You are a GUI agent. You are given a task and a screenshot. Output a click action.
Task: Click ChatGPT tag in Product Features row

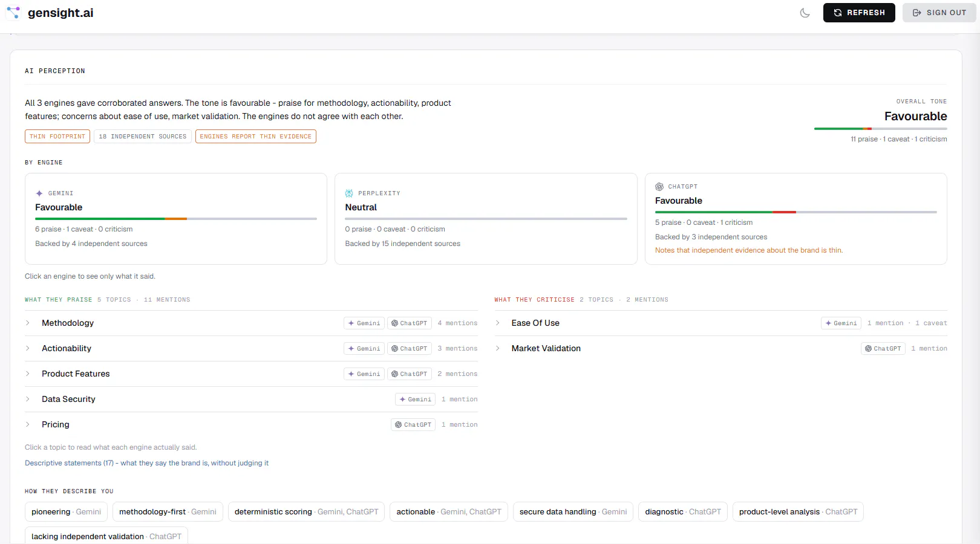point(410,374)
